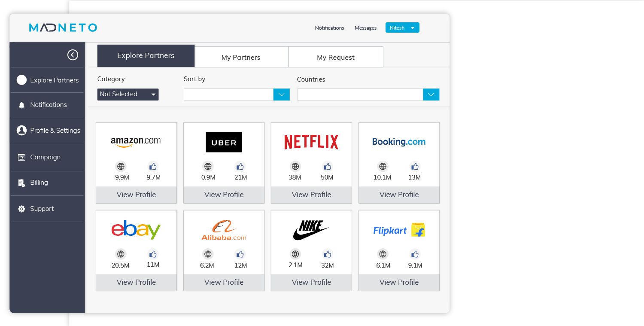Click the Nike swoosh logo thumbnail
This screenshot has width=644, height=326.
click(x=311, y=230)
